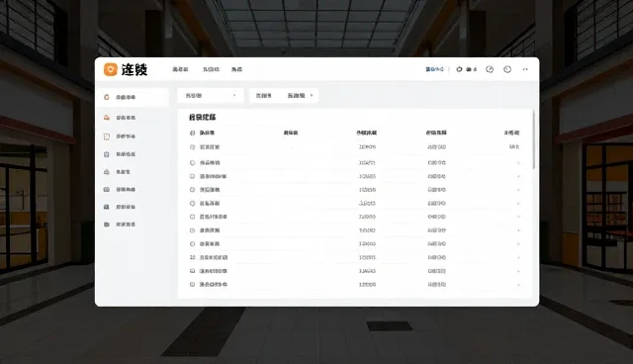Tick the checkbox of the second table row
The width and height of the screenshot is (633, 364).
[192, 162]
